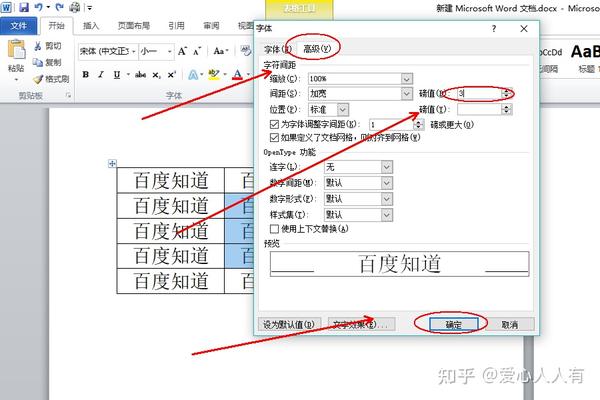The width and height of the screenshot is (600, 400).
Task: Enable 使用上下文替换 checkbox
Action: tap(274, 229)
